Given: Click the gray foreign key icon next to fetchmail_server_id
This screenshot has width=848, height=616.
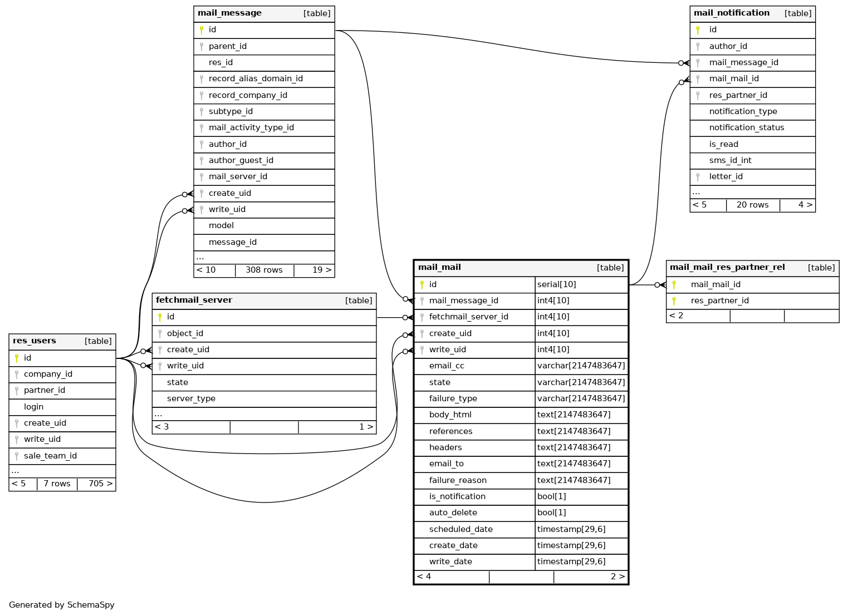Looking at the screenshot, I should (422, 317).
